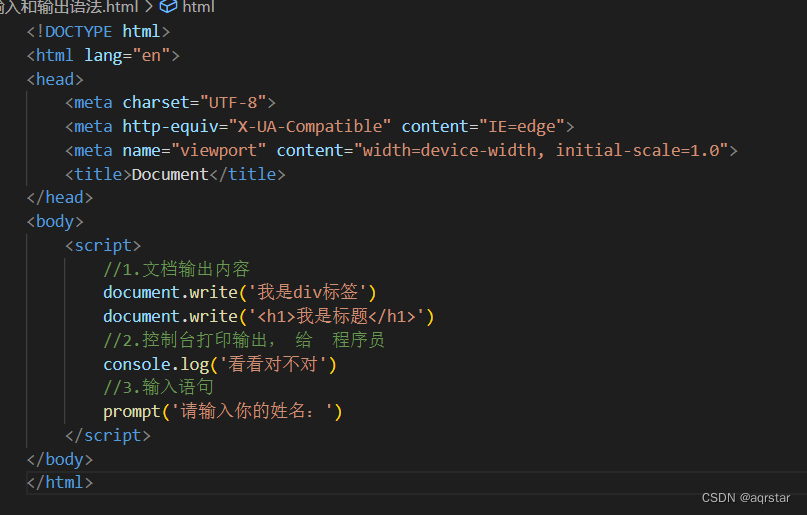Click the opening <body> tag
Screen dimensions: 807x515
click(x=55, y=222)
